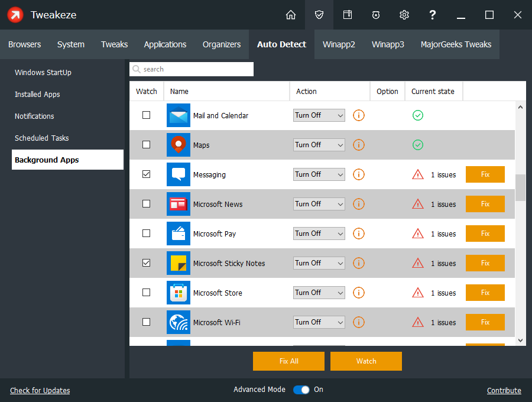The width and height of the screenshot is (532, 402).
Task: Open the book-style icon in title bar
Action: [x=348, y=15]
